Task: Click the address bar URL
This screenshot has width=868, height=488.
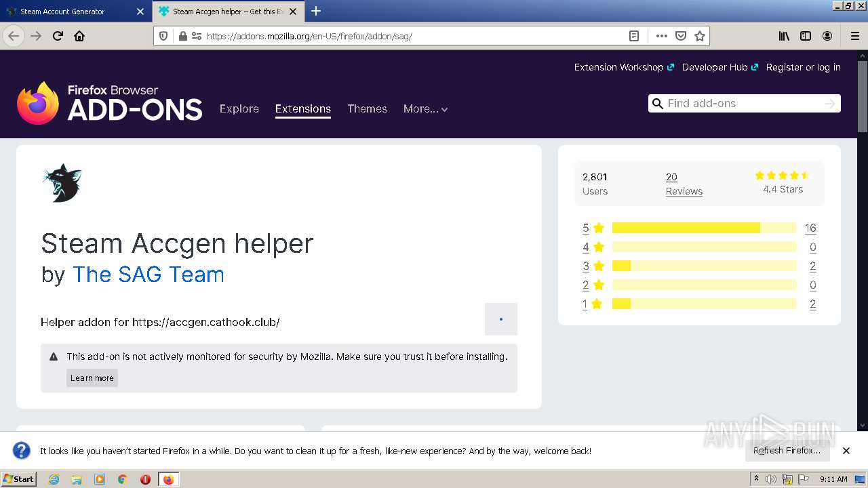Action: point(309,36)
